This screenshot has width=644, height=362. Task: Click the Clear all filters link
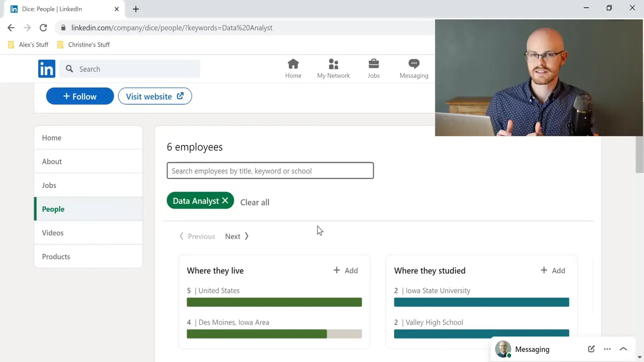[255, 202]
